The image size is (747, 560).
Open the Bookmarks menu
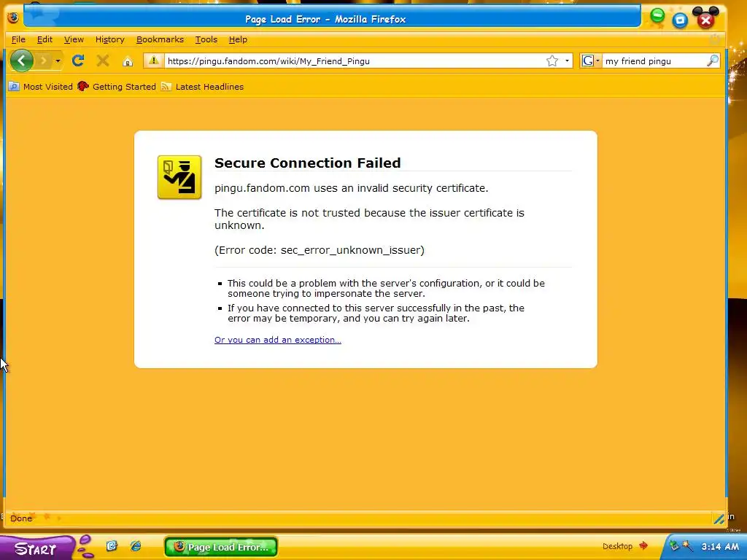[x=160, y=39]
